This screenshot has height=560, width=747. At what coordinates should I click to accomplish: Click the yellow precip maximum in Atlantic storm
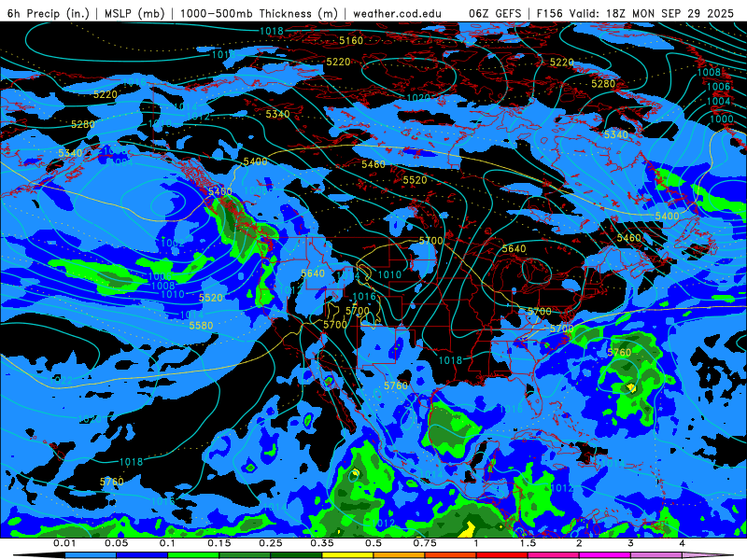(x=632, y=387)
